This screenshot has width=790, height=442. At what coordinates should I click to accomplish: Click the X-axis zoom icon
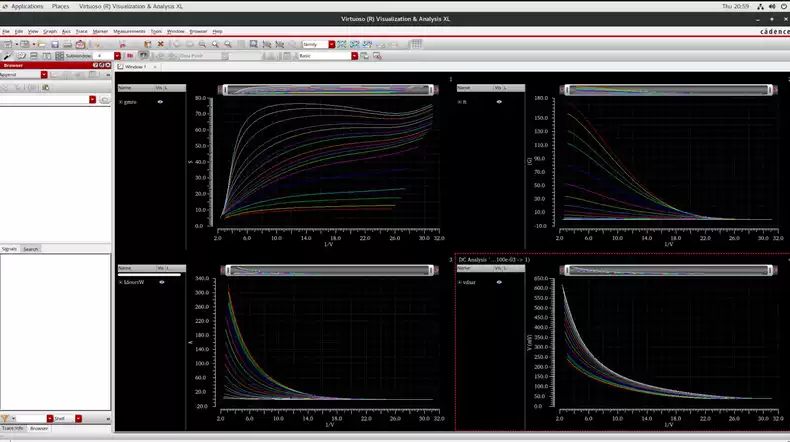click(267, 44)
